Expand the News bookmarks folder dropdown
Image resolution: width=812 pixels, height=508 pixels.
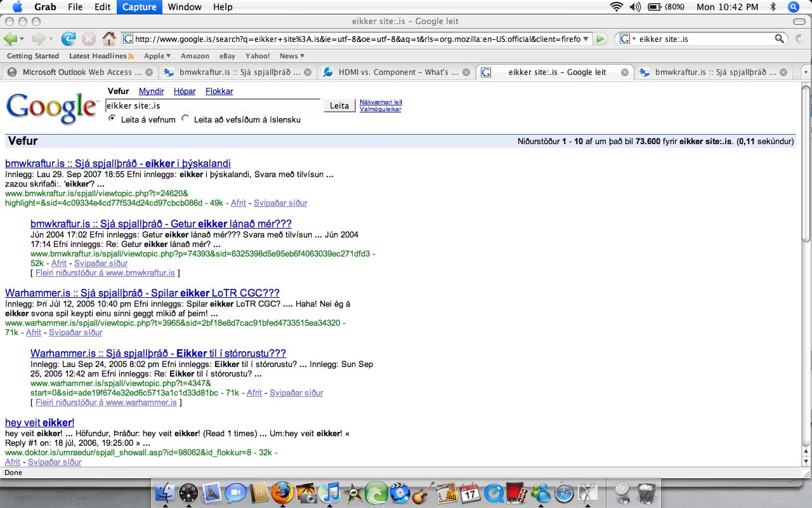tap(292, 56)
